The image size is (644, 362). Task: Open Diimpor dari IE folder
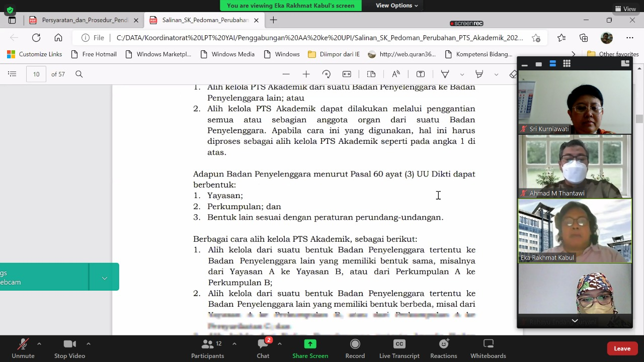(x=334, y=54)
